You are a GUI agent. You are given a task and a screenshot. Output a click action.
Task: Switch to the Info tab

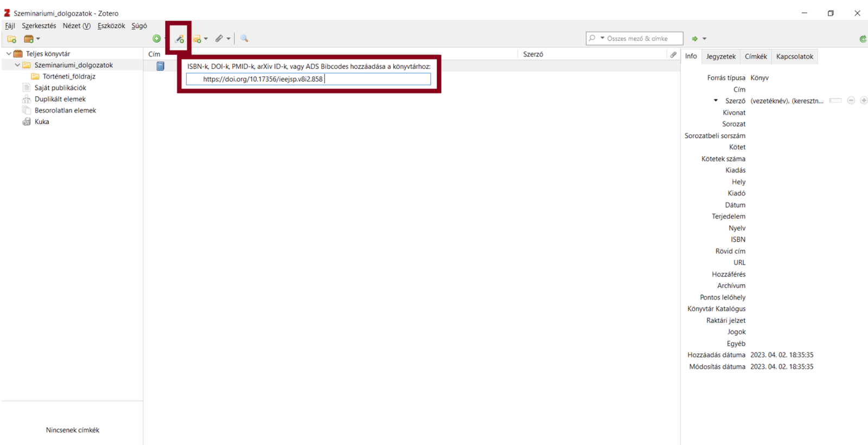point(691,56)
